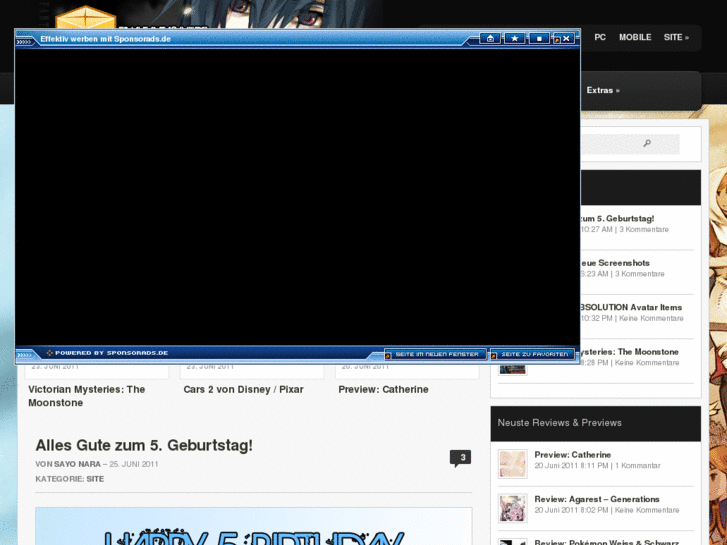
Task: Click the Happy 5 Birthday banner image
Action: [x=254, y=526]
